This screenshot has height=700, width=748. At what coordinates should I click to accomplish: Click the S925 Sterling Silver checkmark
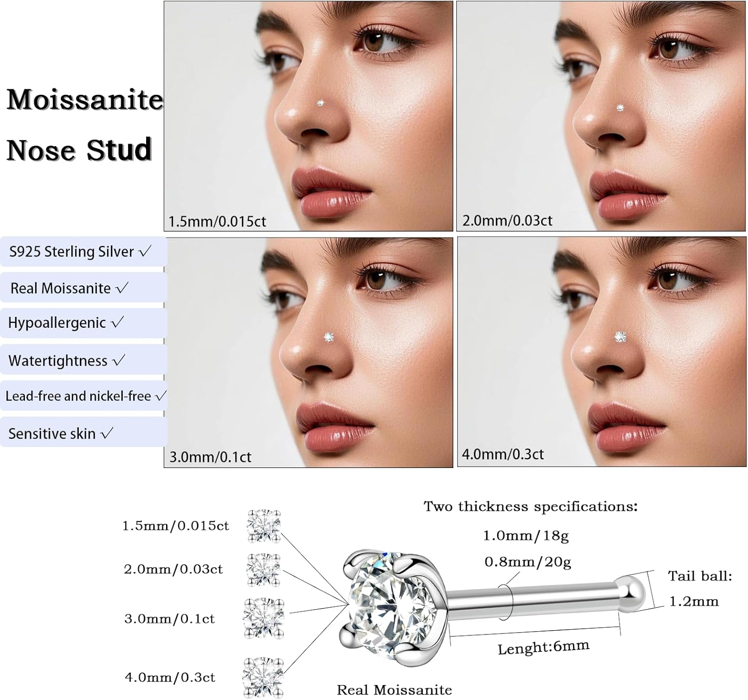tap(145, 251)
